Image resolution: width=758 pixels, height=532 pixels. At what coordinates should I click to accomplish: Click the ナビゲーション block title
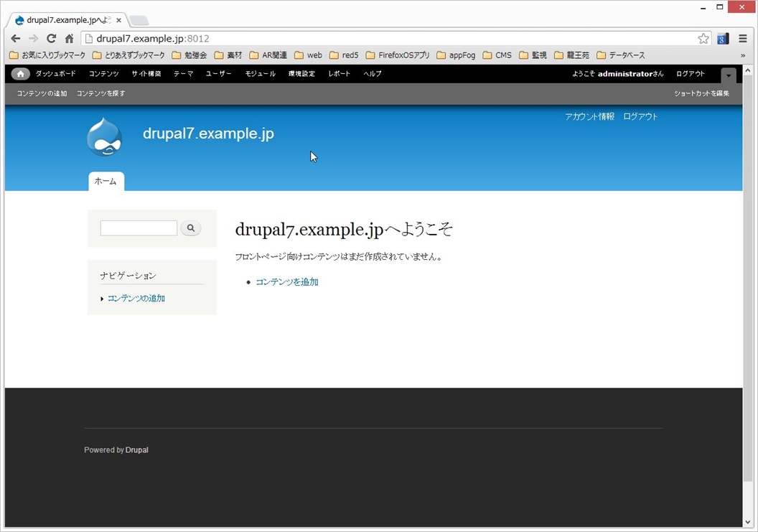(x=128, y=276)
